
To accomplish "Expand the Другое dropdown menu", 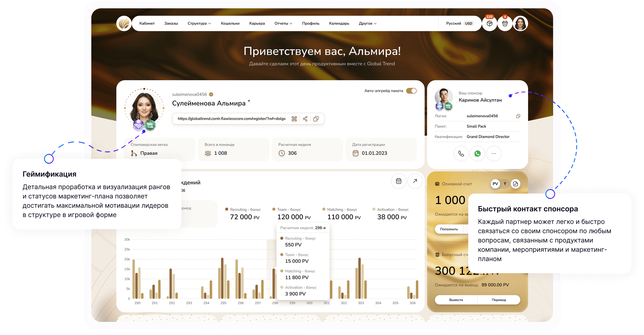I will click(367, 23).
